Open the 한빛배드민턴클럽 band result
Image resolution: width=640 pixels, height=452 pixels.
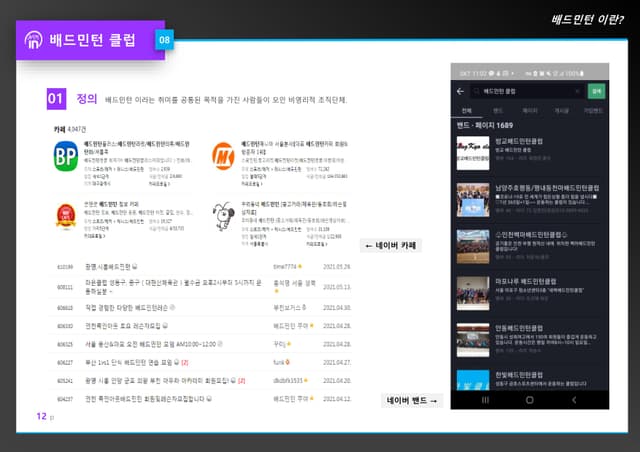coord(529,380)
